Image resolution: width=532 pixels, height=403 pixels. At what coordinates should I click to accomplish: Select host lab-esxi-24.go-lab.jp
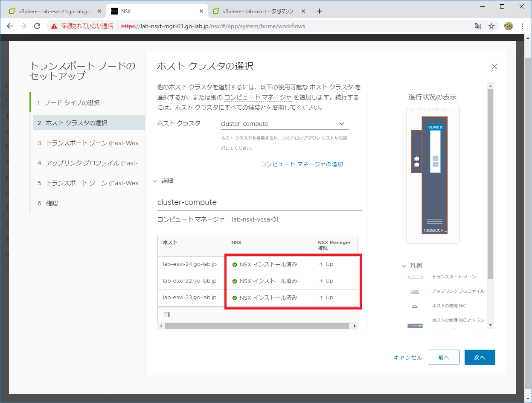(190, 264)
